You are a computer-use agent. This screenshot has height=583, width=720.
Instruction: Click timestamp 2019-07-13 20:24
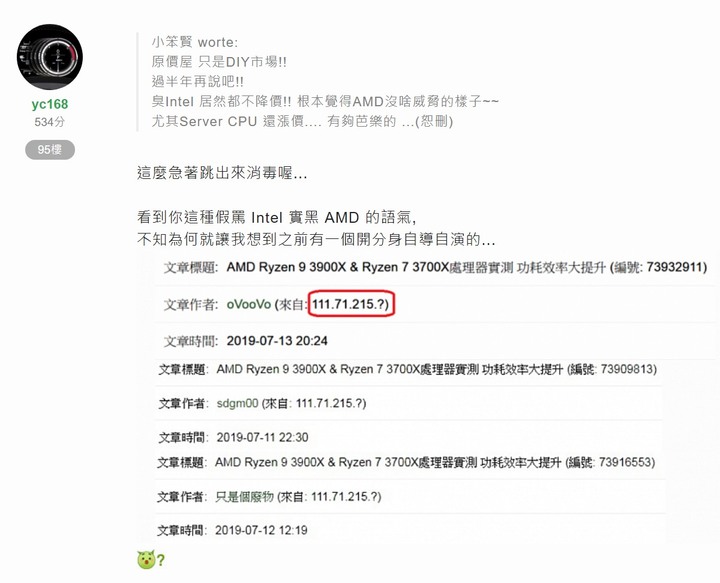click(x=277, y=341)
